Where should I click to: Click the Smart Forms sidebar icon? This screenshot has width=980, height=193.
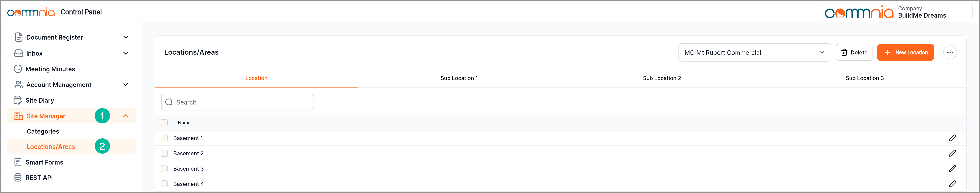18,162
